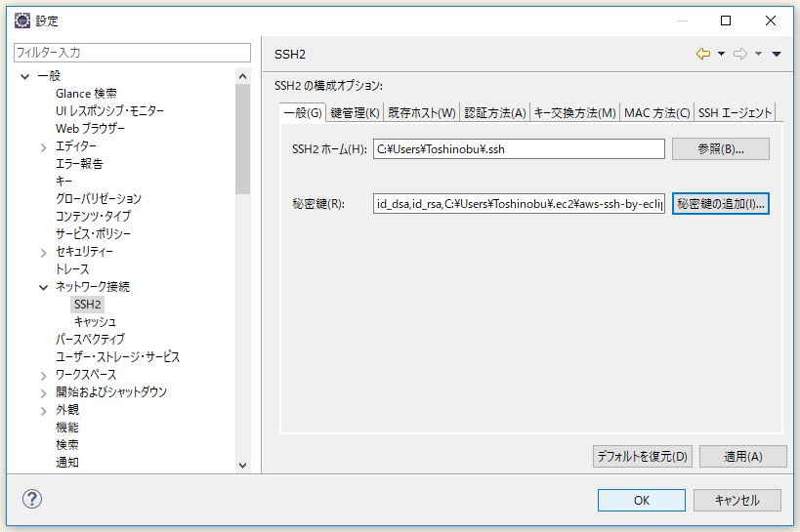Screen dimensions: 800x532
Task: Switch to the キー交換方法(M) tab
Action: click(x=574, y=112)
